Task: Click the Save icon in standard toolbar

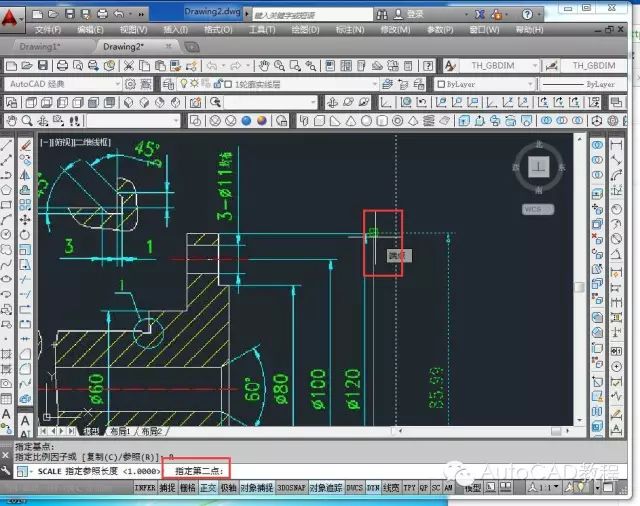Action: [x=43, y=66]
